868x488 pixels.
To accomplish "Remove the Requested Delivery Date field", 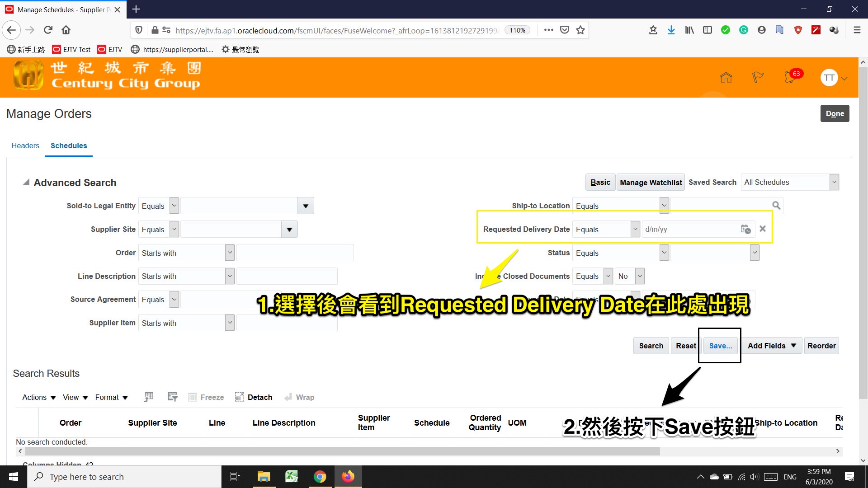I will point(763,229).
